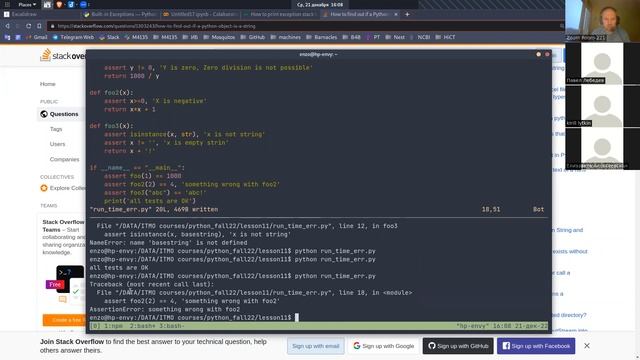Screen dimensions: 640x360
Task: Click the Stack Overflow logo
Action: tap(62, 56)
